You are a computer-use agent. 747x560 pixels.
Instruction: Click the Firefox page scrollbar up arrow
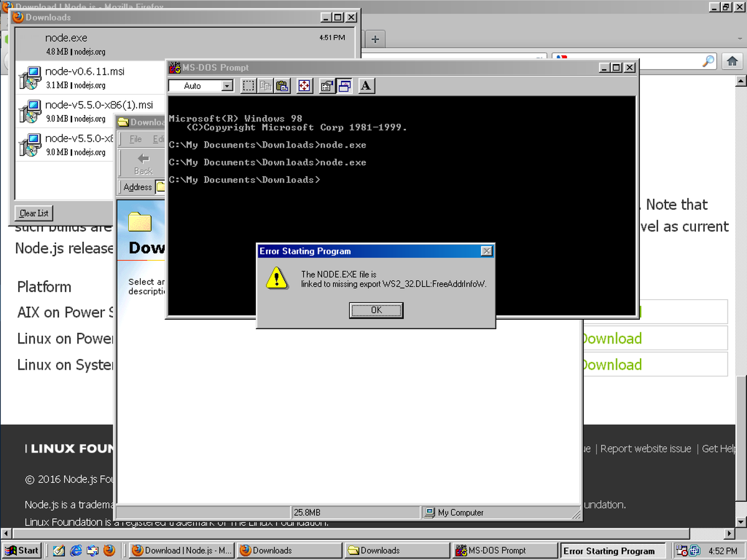coord(741,81)
